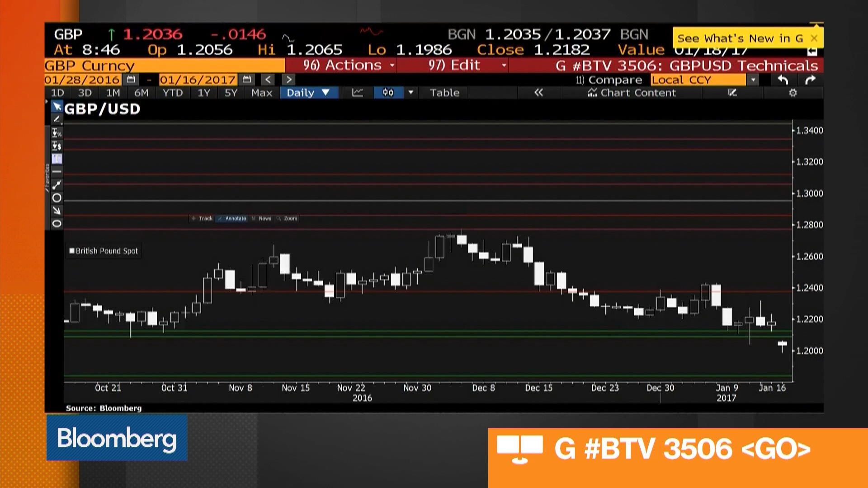Select the text annotation T tool
This screenshot has width=868, height=488.
[x=57, y=159]
